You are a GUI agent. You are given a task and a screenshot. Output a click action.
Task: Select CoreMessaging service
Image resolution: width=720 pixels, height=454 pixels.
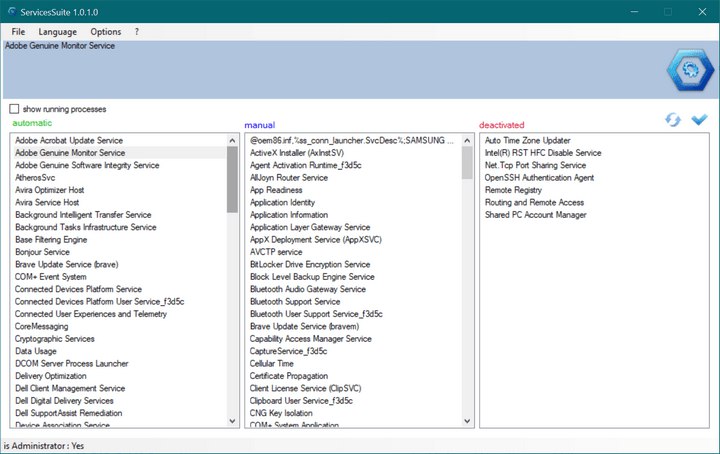click(41, 326)
